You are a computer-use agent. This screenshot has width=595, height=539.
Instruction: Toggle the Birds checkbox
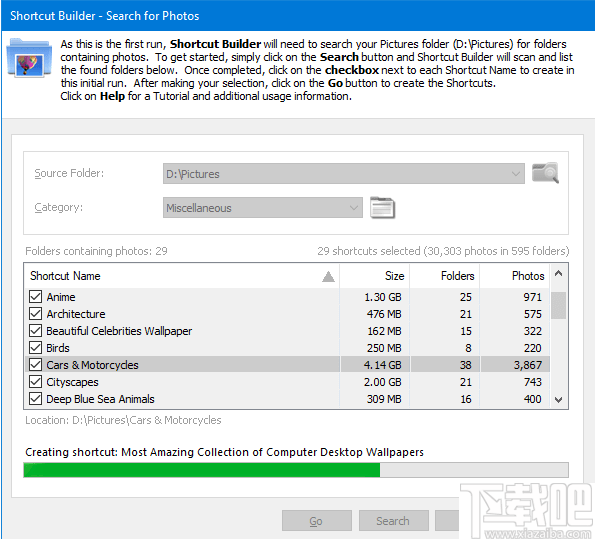coord(35,348)
